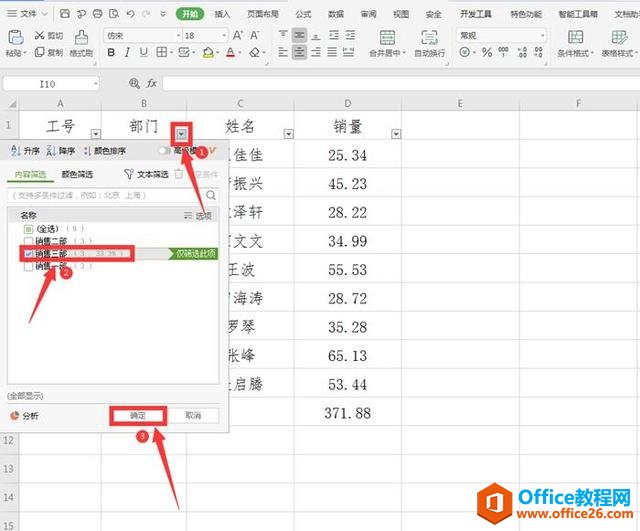Click the top vertical align icon
640x531 pixels.
tap(283, 35)
